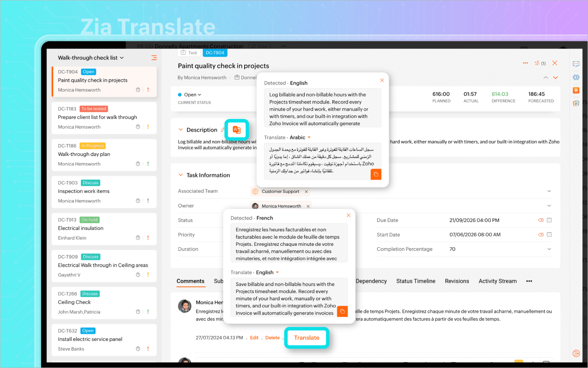Image resolution: width=588 pixels, height=368 pixels.
Task: Click the On hold badge on DC-T913
Action: pyautogui.click(x=90, y=220)
